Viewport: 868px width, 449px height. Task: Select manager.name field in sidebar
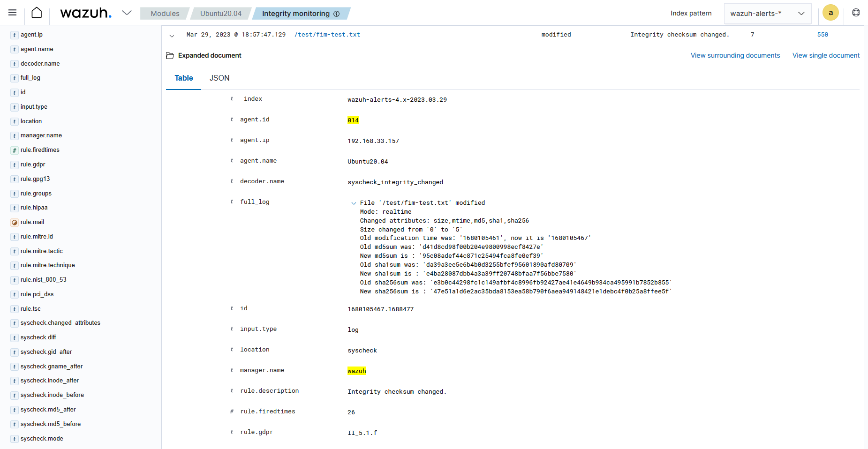tap(41, 135)
